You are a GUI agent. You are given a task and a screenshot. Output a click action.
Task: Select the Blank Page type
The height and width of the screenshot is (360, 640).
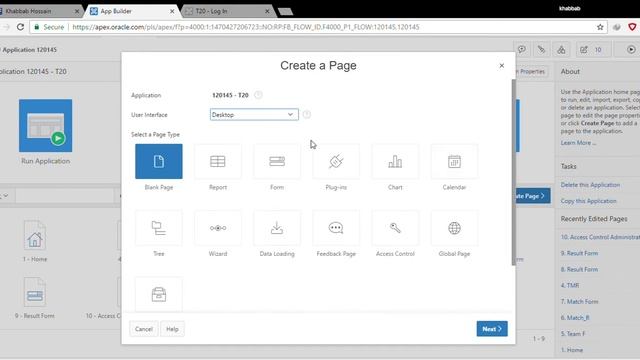coord(159,161)
